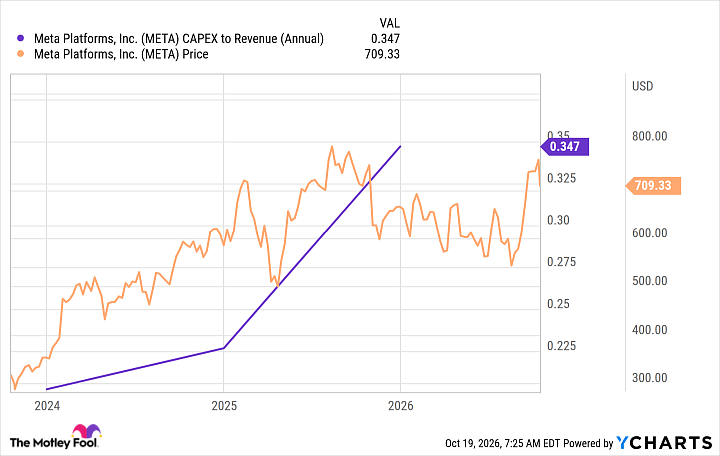The width and height of the screenshot is (720, 456).
Task: Click the Oct 19, 2026 timestamp text
Action: tap(502, 443)
